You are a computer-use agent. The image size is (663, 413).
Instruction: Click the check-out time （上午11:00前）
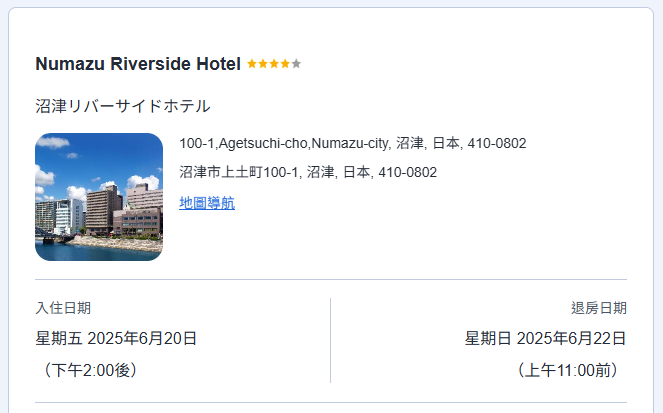pos(567,370)
